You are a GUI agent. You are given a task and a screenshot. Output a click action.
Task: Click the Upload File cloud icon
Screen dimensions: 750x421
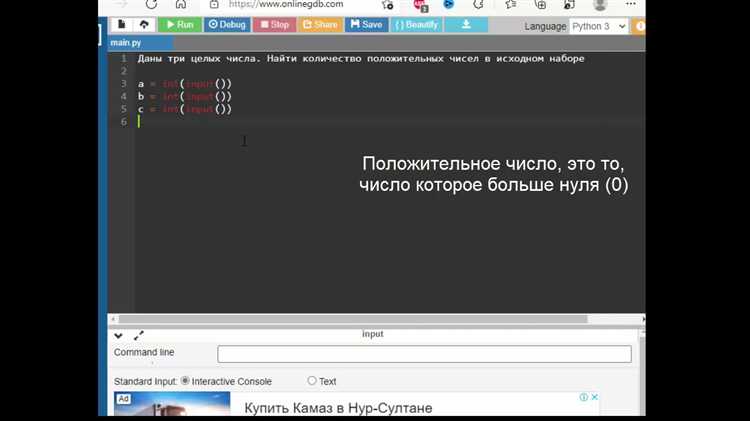144,24
